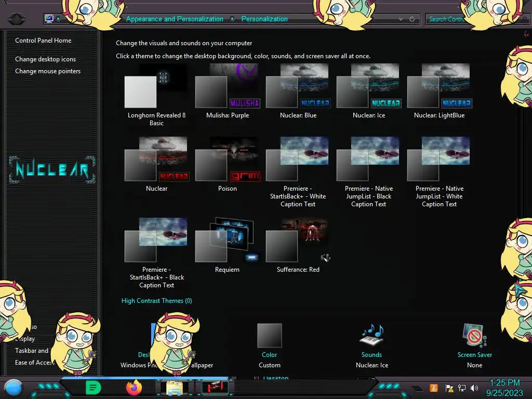This screenshot has width=532, height=399.
Task: Open Control Panel Home
Action: 43,41
